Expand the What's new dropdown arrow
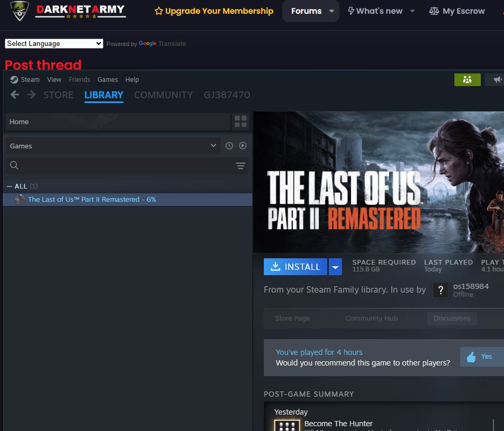 [x=412, y=11]
